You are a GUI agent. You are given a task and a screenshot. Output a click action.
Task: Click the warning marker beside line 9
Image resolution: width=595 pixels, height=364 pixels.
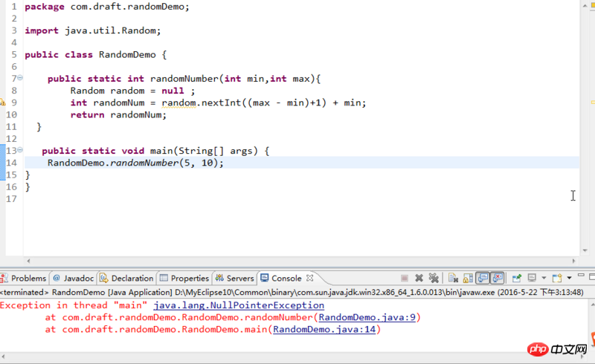click(x=3, y=103)
